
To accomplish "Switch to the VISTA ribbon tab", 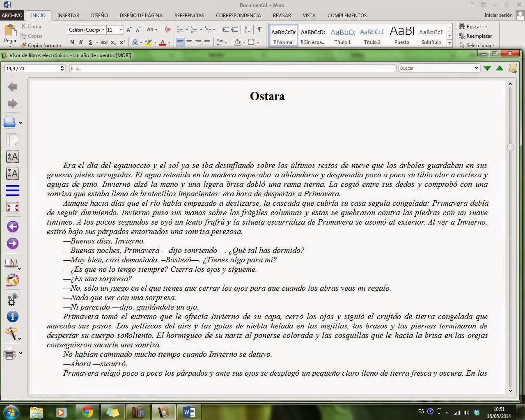I will (309, 15).
